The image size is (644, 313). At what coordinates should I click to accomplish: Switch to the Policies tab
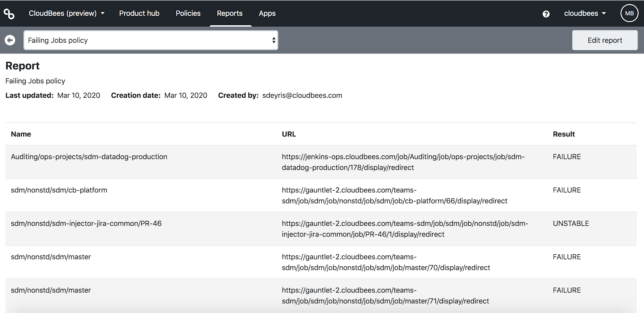pos(188,13)
